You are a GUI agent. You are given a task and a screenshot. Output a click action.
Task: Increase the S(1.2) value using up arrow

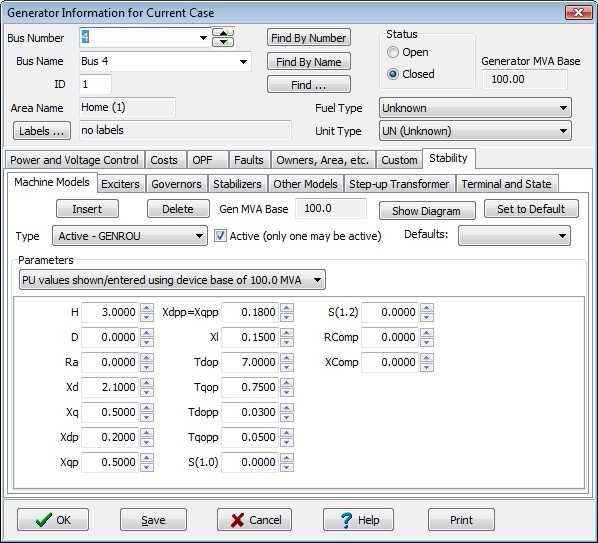pyautogui.click(x=427, y=308)
